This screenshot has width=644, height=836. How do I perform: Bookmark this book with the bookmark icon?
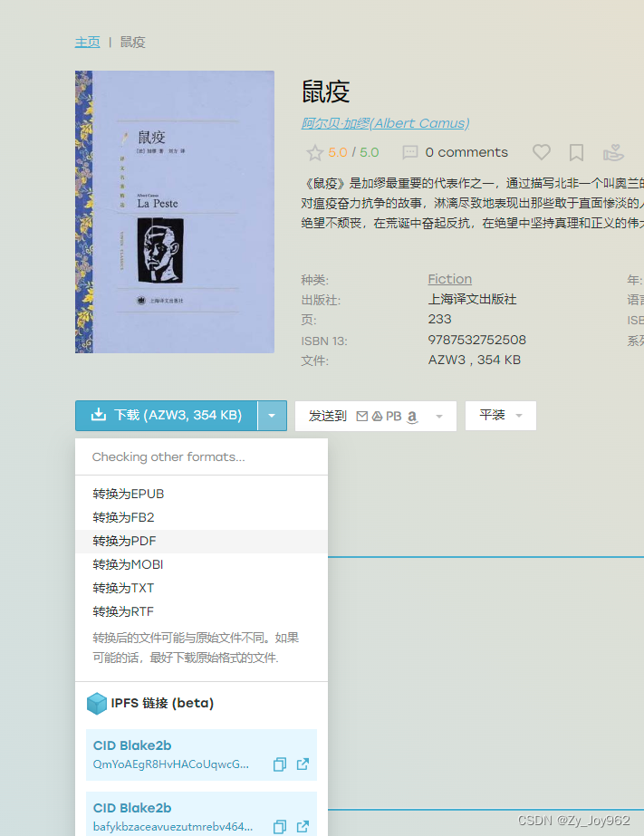click(x=576, y=152)
